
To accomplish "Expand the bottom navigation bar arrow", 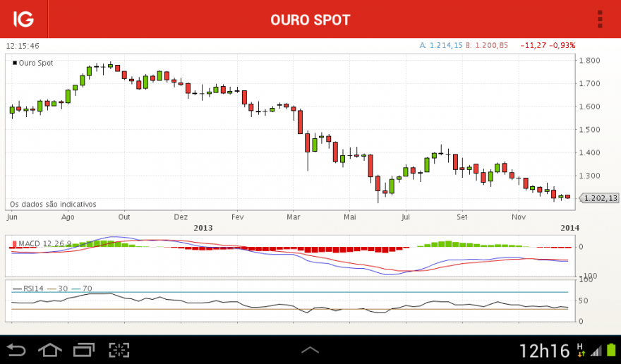I will tap(310, 350).
